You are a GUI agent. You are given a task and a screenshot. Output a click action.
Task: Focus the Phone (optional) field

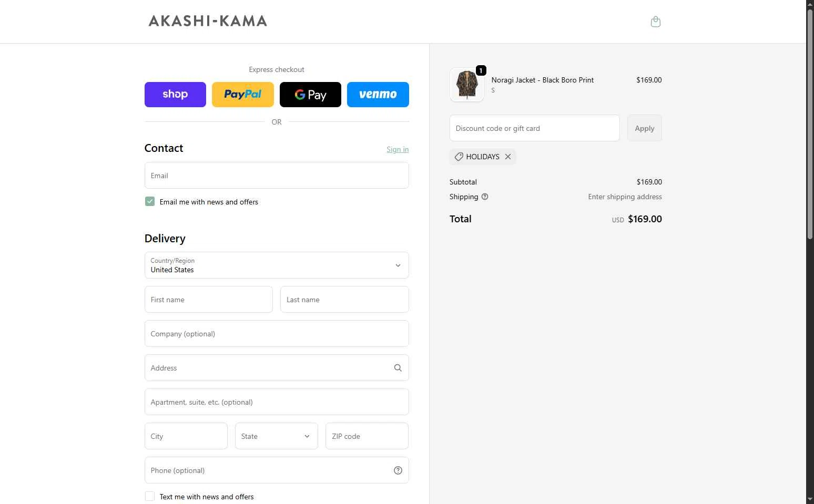pyautogui.click(x=277, y=470)
